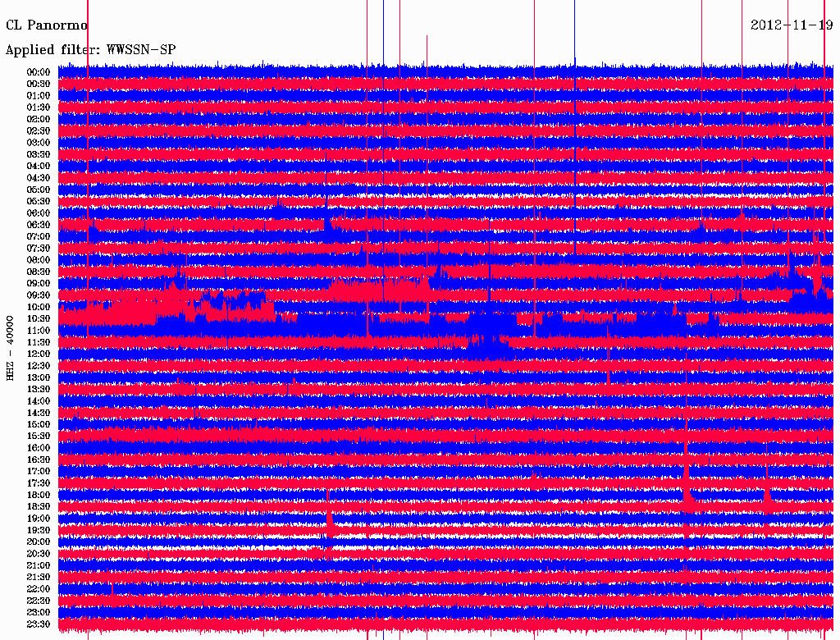Select the 10:30 time row label

pyautogui.click(x=39, y=318)
